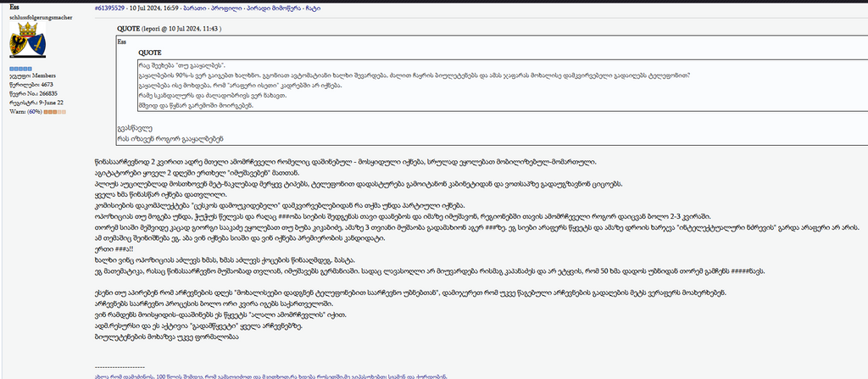Click member title "schlussfolgerungsmacher"
The image size is (868, 379).
pos(41,17)
